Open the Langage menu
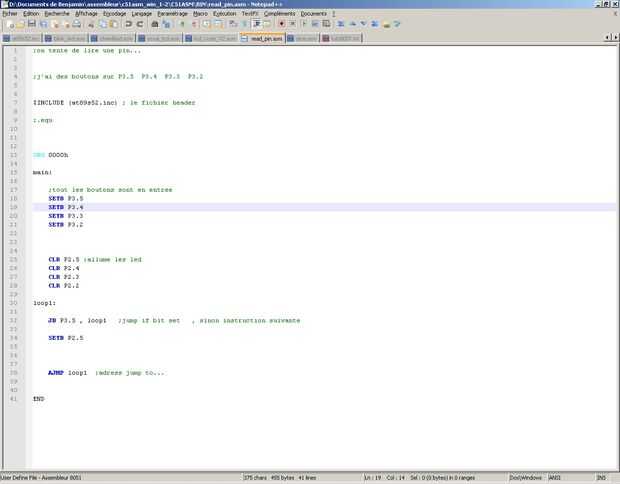620x484 pixels. [x=142, y=13]
